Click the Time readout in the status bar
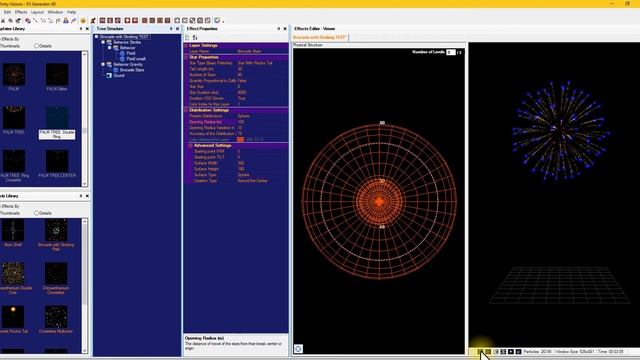Image resolution: width=640 pixels, height=360 pixels. (610, 351)
